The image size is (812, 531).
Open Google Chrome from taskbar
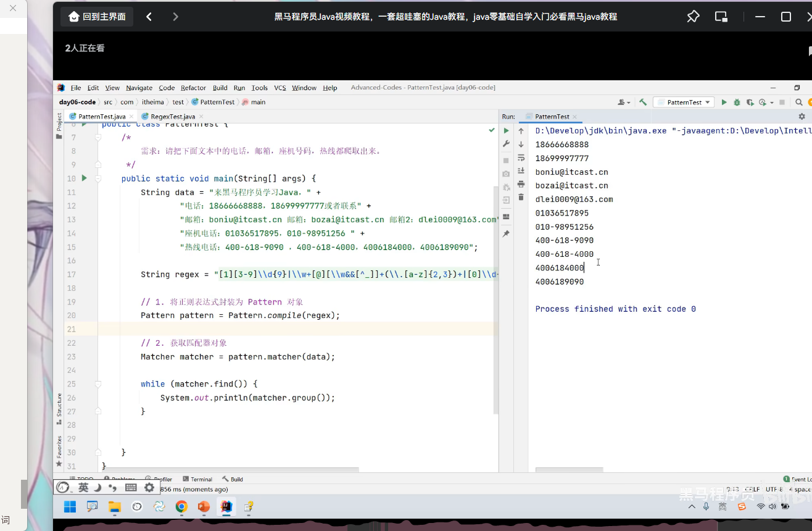pos(181,507)
